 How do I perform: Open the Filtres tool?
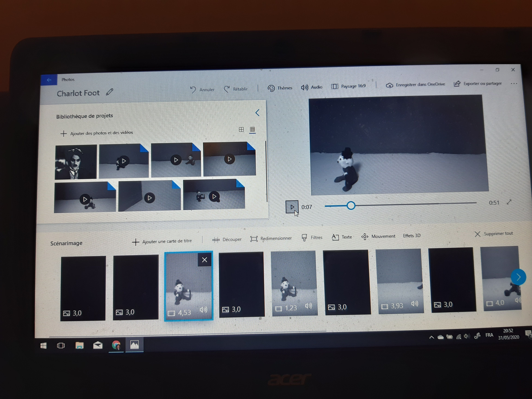(x=312, y=237)
